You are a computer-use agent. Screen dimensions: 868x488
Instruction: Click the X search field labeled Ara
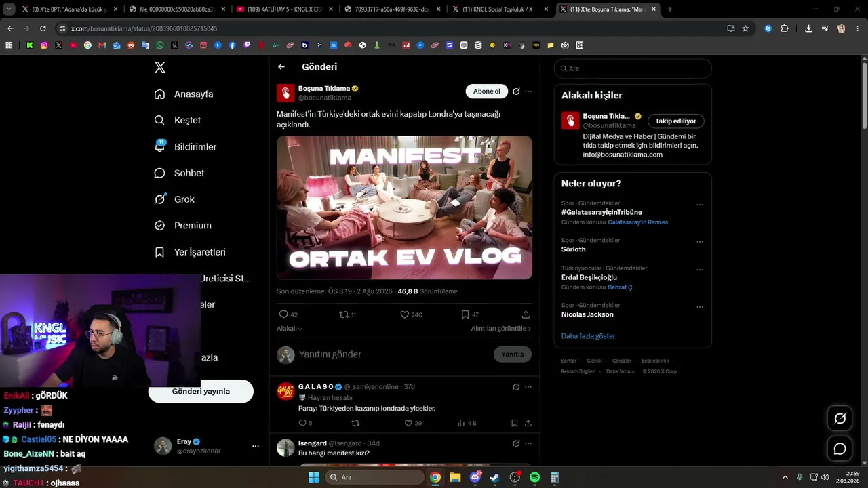pos(633,68)
